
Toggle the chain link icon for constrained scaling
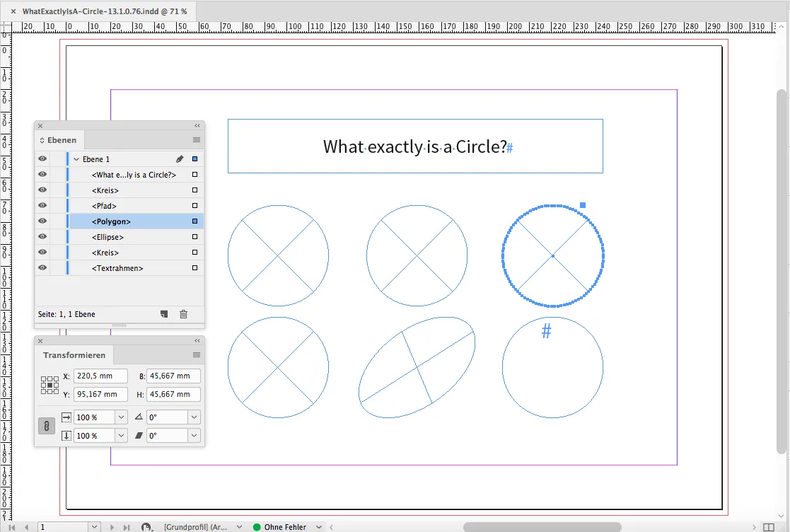pyautogui.click(x=46, y=426)
